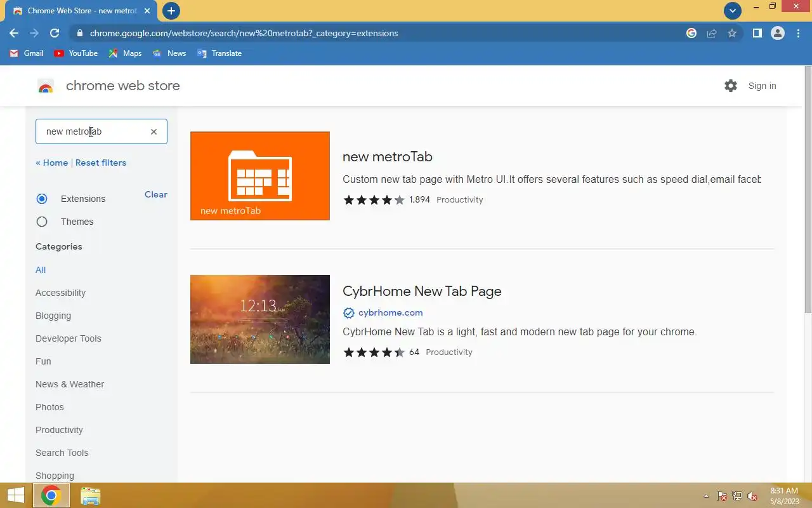This screenshot has height=508, width=812.
Task: Select the Photos category
Action: coord(49,407)
